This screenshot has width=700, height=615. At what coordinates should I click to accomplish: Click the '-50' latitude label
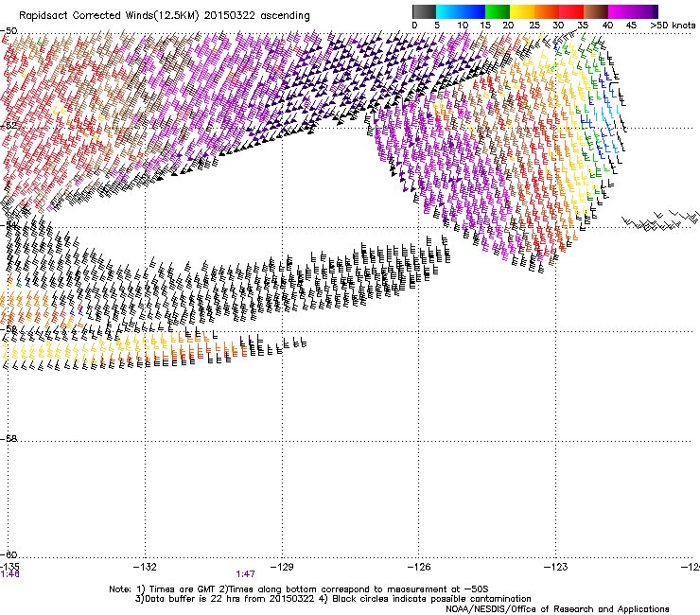coord(9,31)
